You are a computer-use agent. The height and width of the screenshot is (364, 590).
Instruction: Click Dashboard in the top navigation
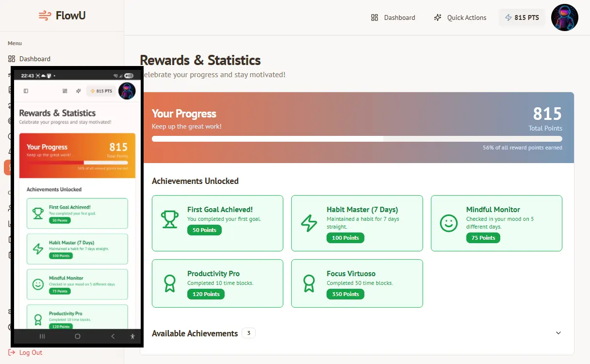[393, 17]
